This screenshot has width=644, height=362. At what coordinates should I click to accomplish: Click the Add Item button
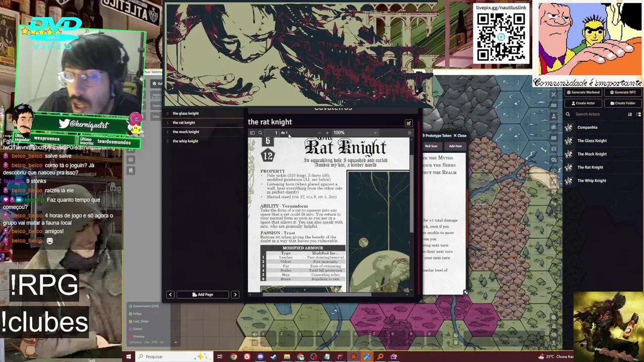point(455,146)
